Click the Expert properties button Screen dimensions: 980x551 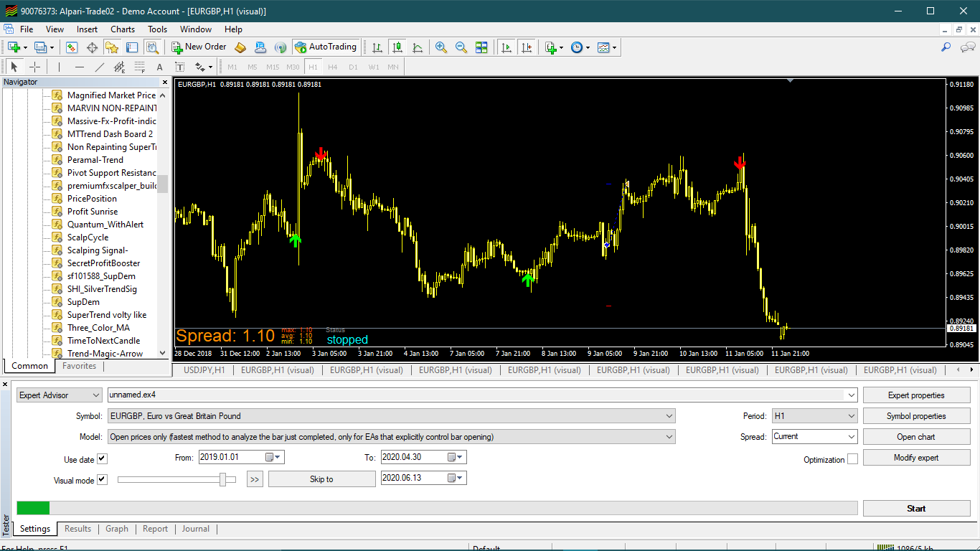[916, 395]
